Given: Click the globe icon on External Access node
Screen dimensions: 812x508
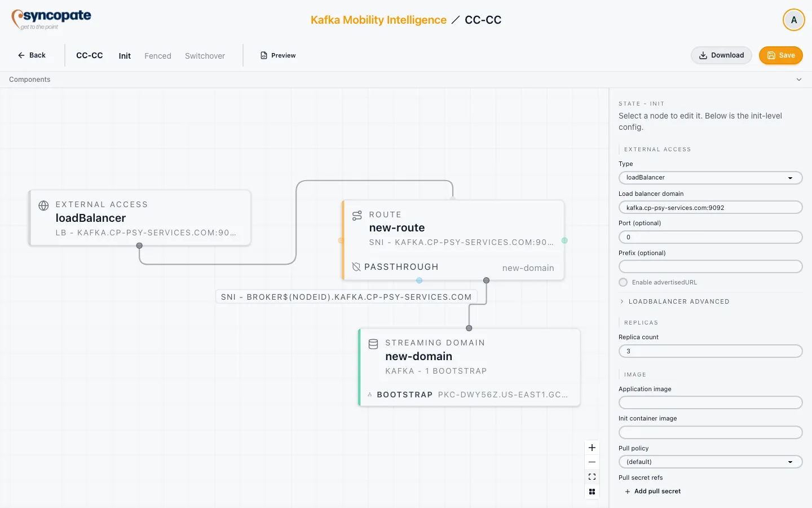Looking at the screenshot, I should point(43,205).
